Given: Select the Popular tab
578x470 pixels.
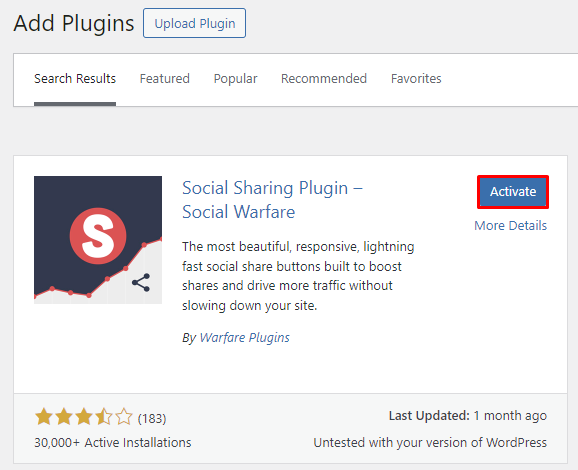Looking at the screenshot, I should click(x=235, y=79).
